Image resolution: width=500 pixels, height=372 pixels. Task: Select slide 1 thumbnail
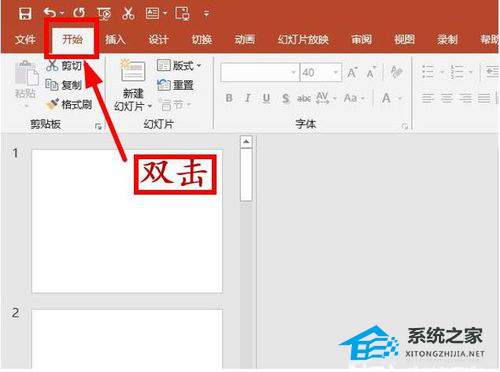[127, 221]
